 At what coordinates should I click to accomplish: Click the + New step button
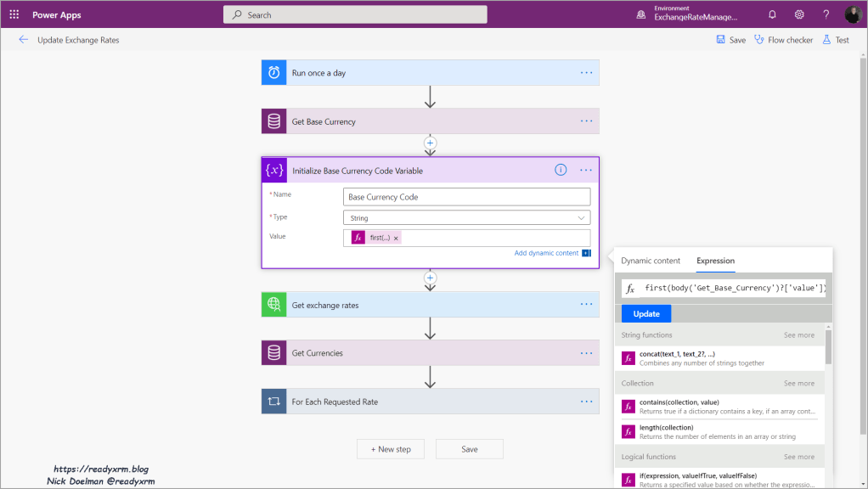(x=391, y=449)
